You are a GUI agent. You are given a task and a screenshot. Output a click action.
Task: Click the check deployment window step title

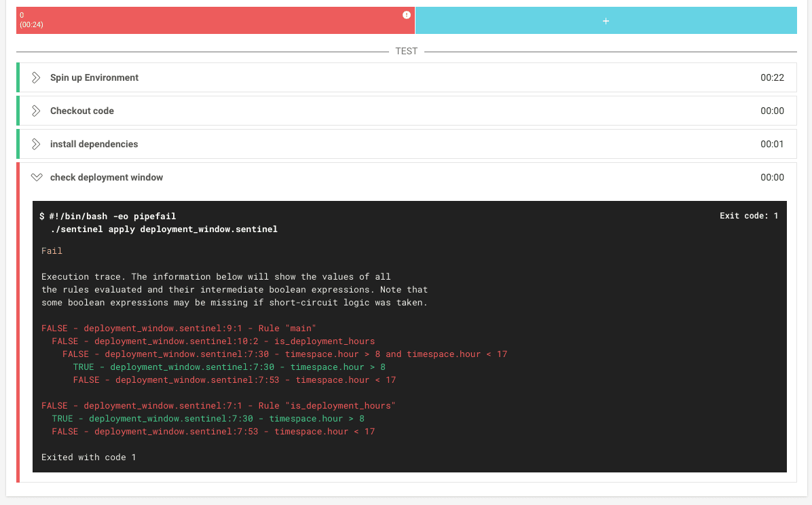[x=107, y=177]
